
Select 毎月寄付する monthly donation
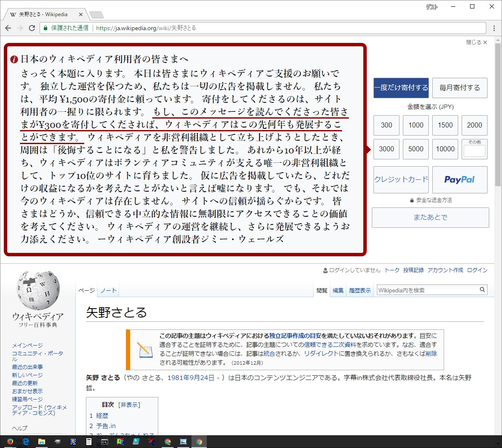[459, 88]
